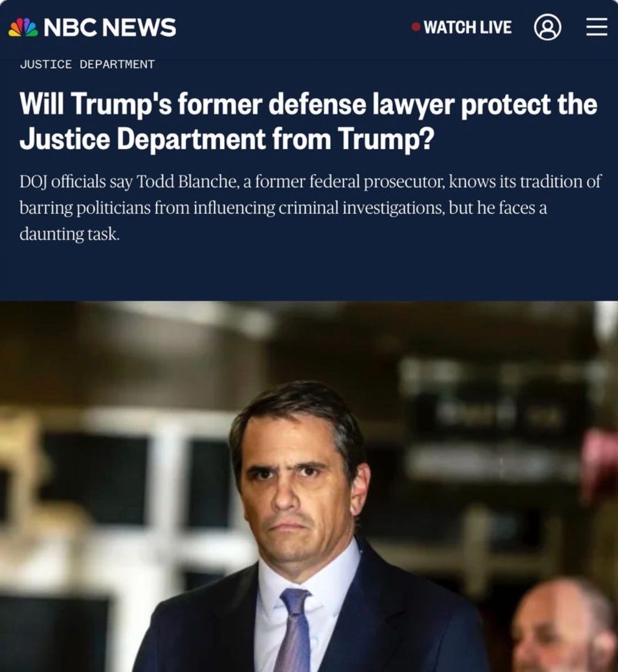Open the hamburger navigation menu
This screenshot has width=618, height=672.
point(597,27)
